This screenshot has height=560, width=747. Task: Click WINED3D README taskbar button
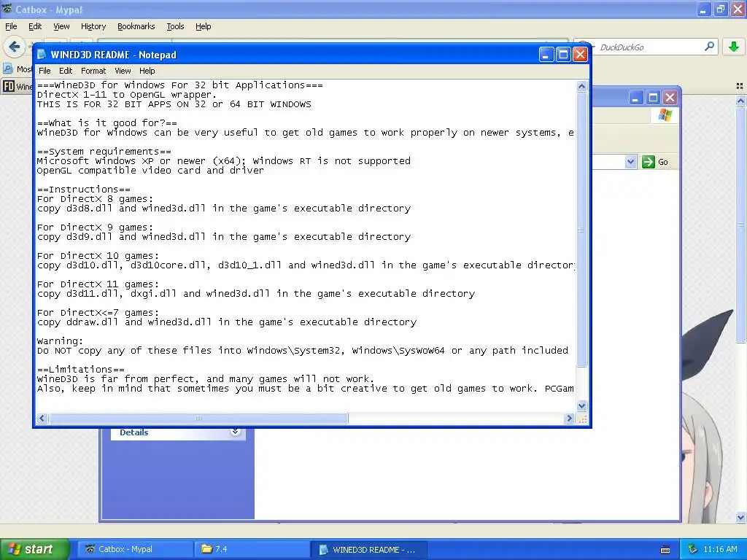click(x=368, y=549)
